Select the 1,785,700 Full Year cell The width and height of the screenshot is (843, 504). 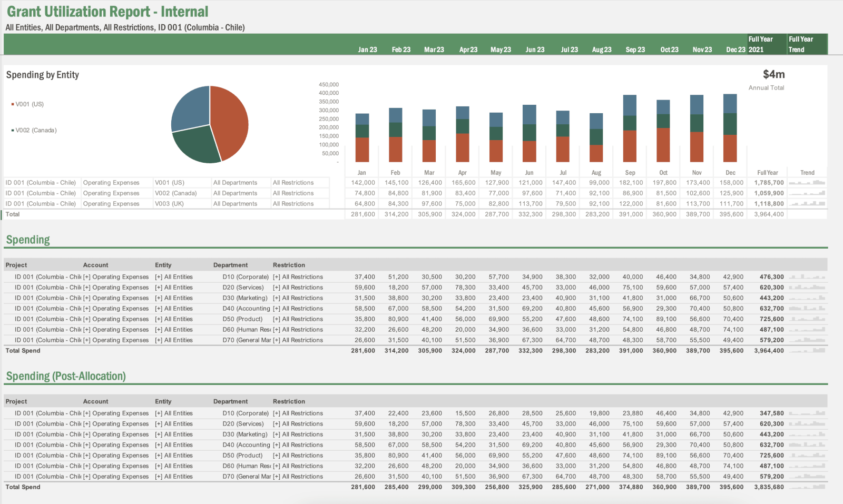click(x=769, y=183)
